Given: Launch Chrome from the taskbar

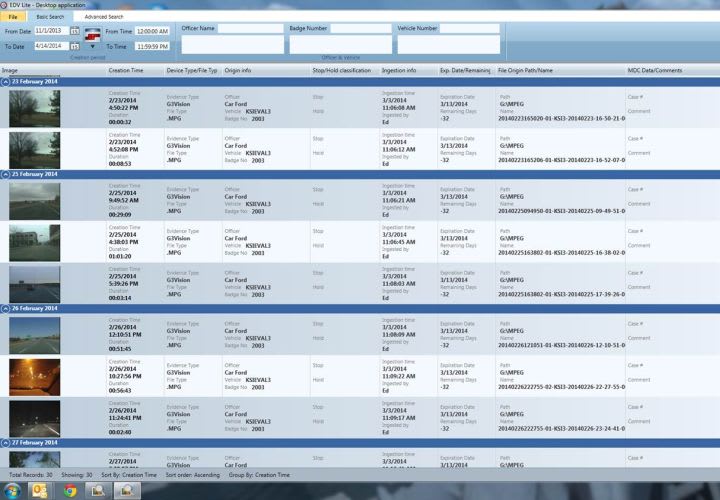Looking at the screenshot, I should point(70,490).
